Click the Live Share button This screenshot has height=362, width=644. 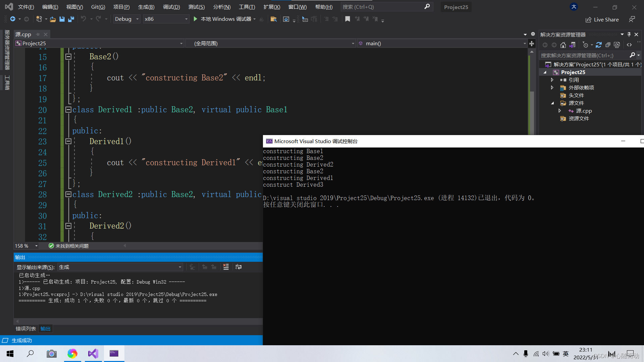click(602, 19)
